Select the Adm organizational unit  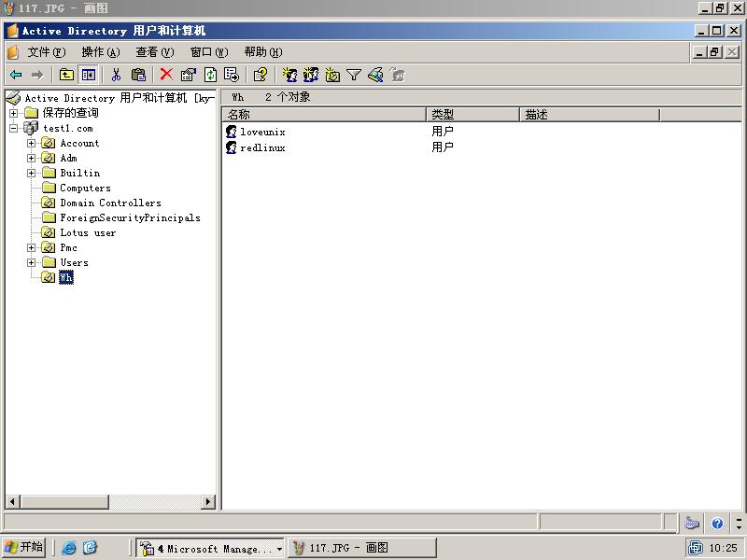pyautogui.click(x=68, y=158)
